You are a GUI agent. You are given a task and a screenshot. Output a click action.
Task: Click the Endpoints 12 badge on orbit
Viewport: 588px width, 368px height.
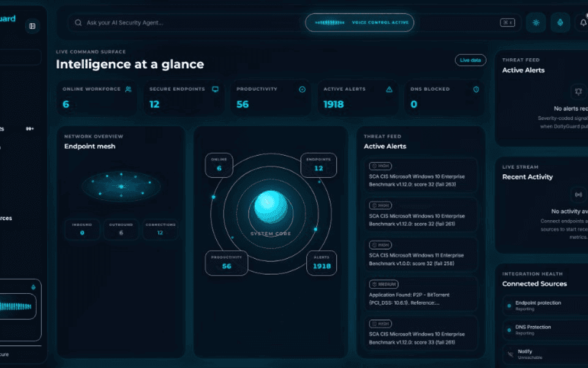tap(318, 165)
